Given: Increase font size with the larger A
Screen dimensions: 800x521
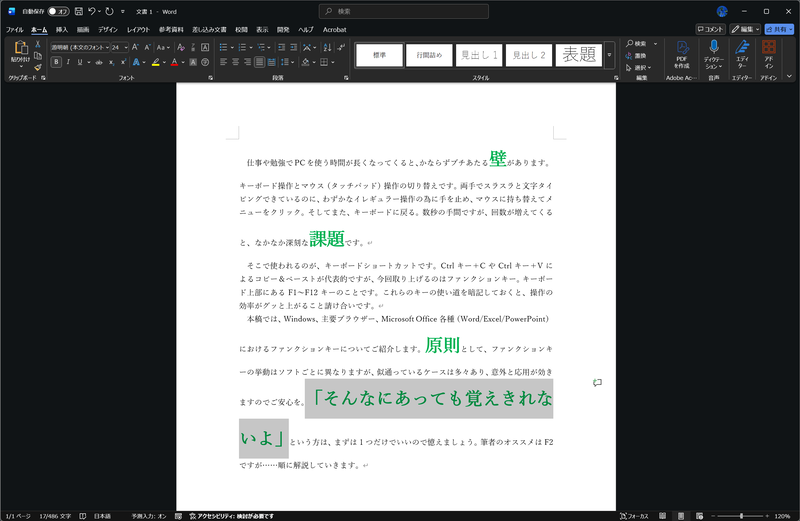Looking at the screenshot, I should [135, 47].
